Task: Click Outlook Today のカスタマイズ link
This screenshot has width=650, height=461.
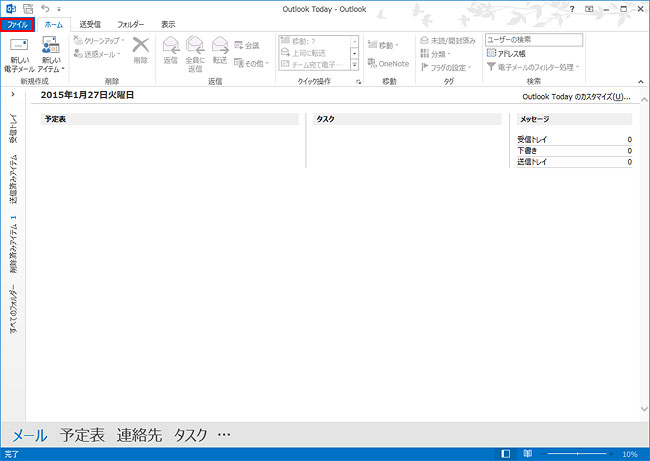Action: pyautogui.click(x=576, y=97)
